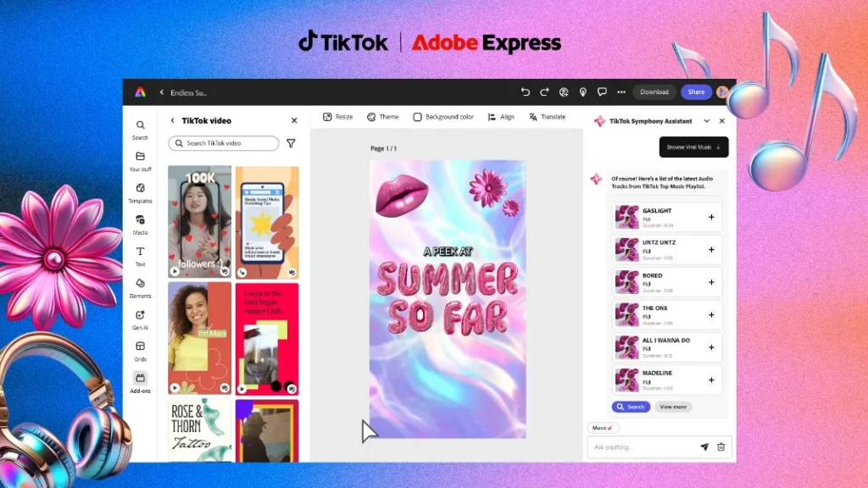Click the Download button
868x488 pixels.
pyautogui.click(x=654, y=91)
